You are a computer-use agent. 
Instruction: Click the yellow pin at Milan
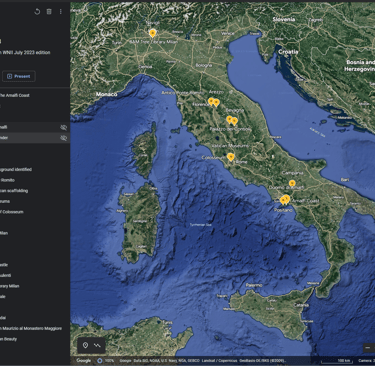152,33
